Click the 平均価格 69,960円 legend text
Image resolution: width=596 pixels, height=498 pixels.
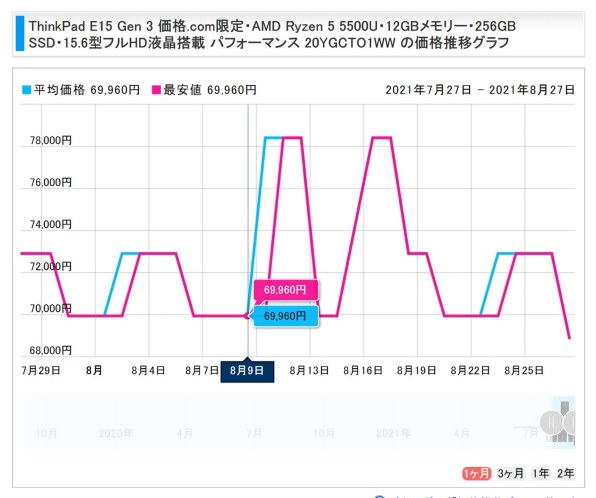point(87,90)
